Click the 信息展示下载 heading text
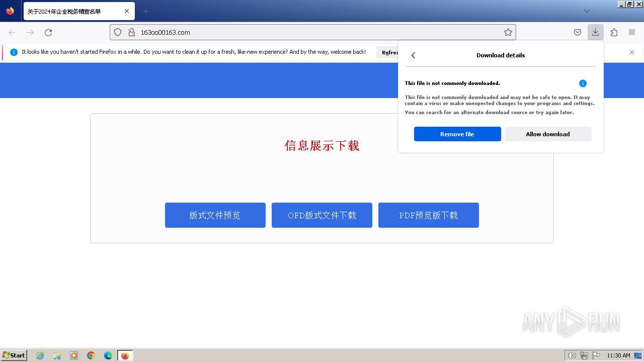Image resolution: width=644 pixels, height=362 pixels. [x=322, y=146]
